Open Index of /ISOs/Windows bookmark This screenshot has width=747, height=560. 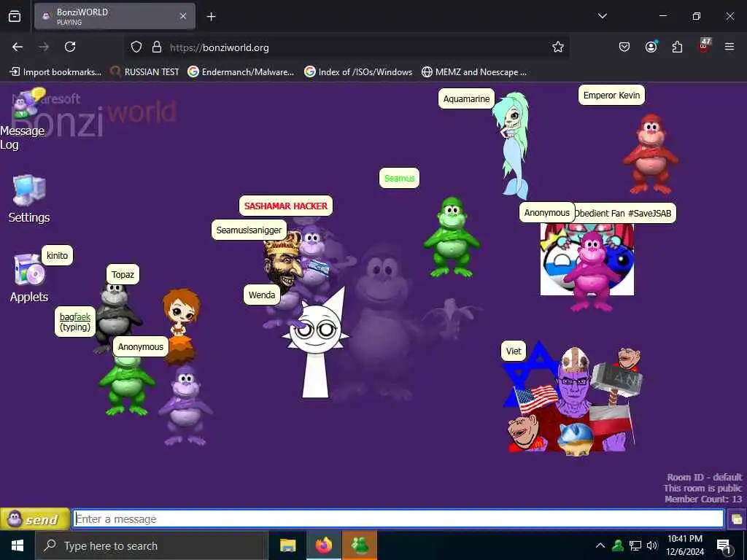358,72
